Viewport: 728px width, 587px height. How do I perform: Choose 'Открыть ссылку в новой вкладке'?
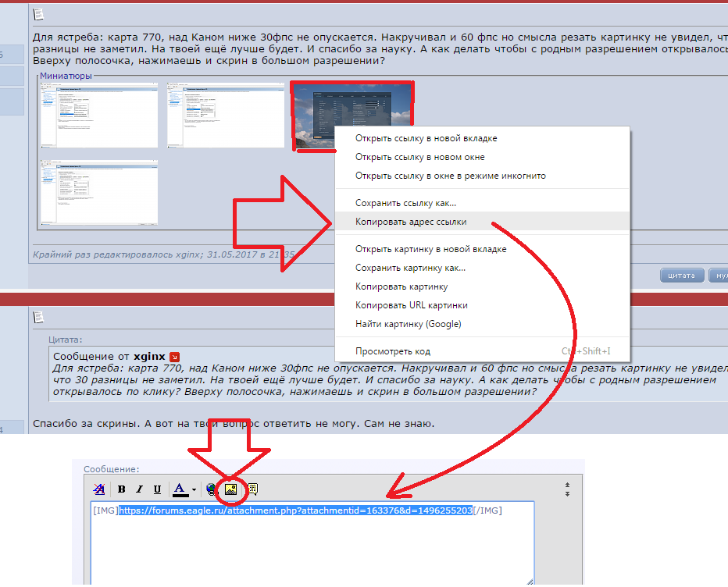(x=426, y=138)
